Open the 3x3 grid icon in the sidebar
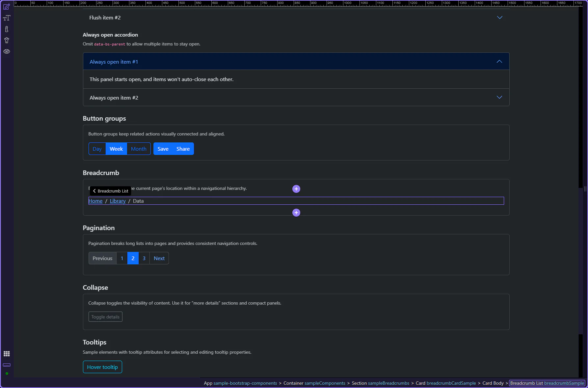This screenshot has height=388, width=588. (7, 354)
